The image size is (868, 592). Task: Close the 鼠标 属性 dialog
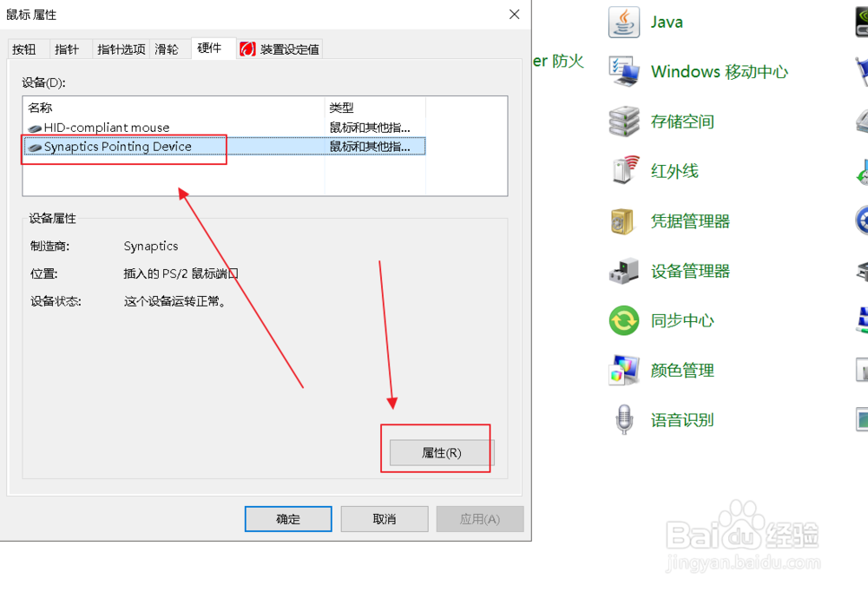[514, 15]
